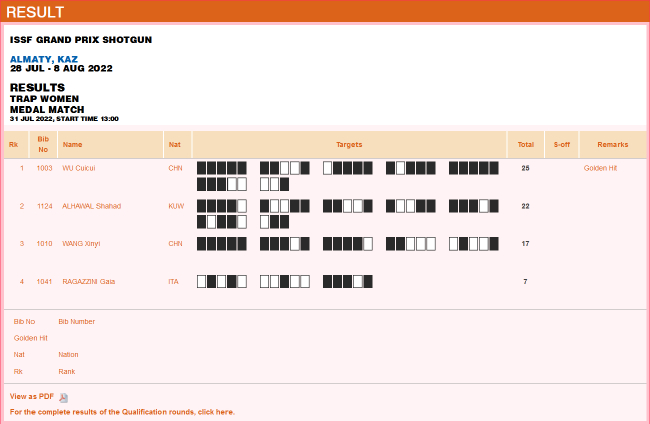Click the Total column header
Viewport: 650px width, 424px height.
(526, 145)
